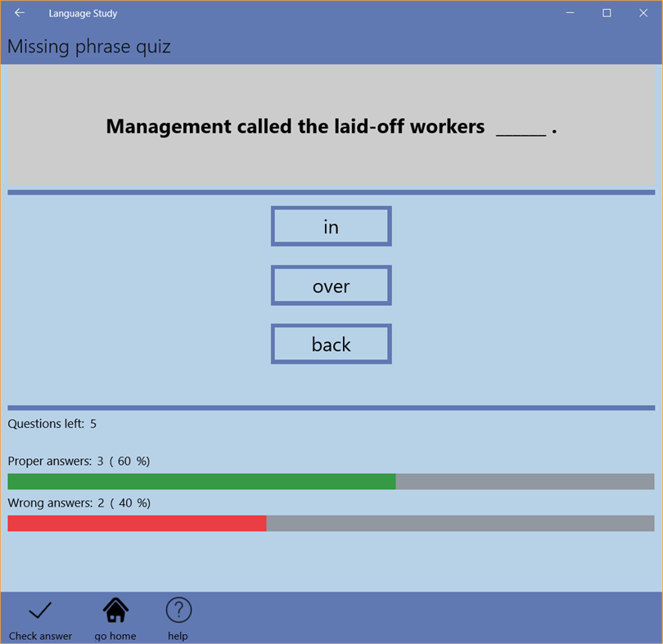Select the Check answer checkmark icon
Screen dimensions: 663x644
[39, 610]
